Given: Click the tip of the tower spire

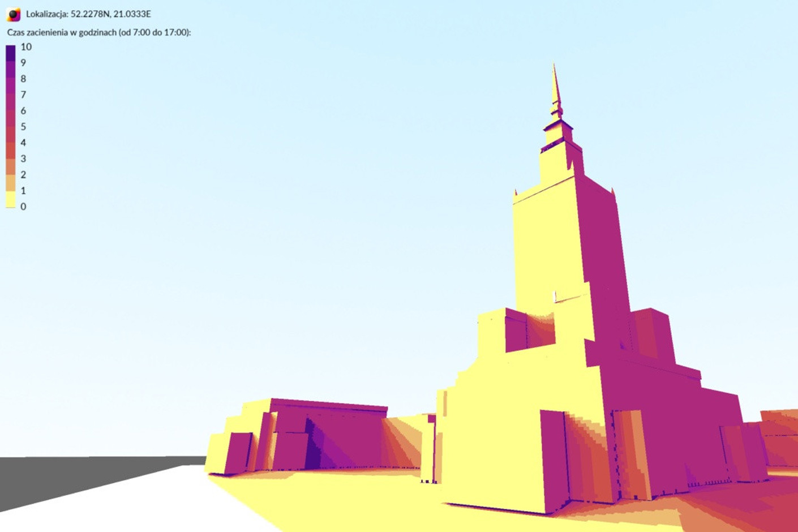Looking at the screenshot, I should point(554,66).
